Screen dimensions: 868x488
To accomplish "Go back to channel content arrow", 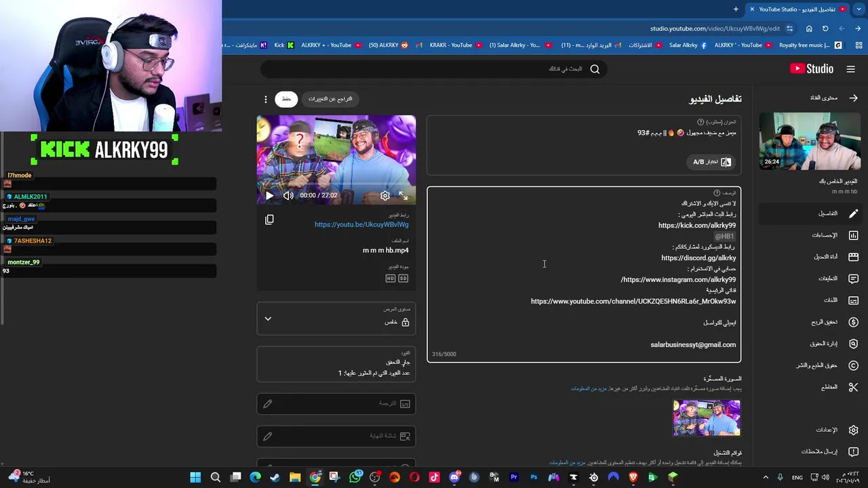I will pyautogui.click(x=853, y=98).
